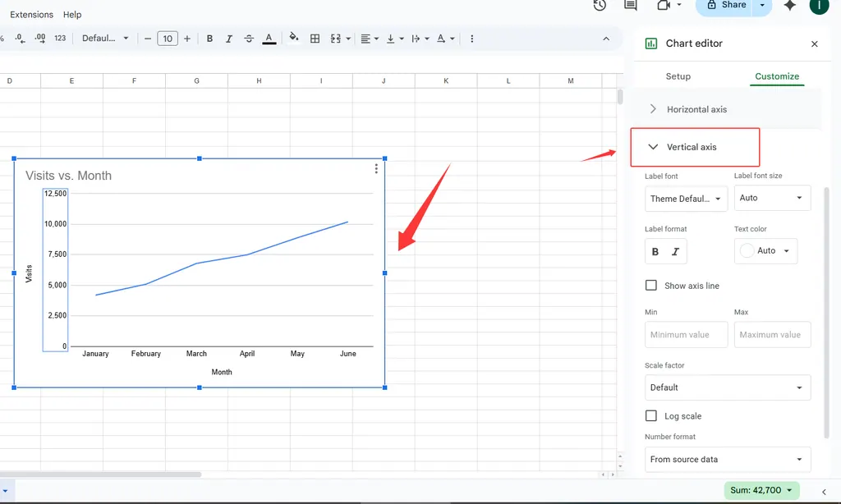Apply strikethrough from the toolbar
Image resolution: width=841 pixels, height=504 pixels.
(x=249, y=39)
